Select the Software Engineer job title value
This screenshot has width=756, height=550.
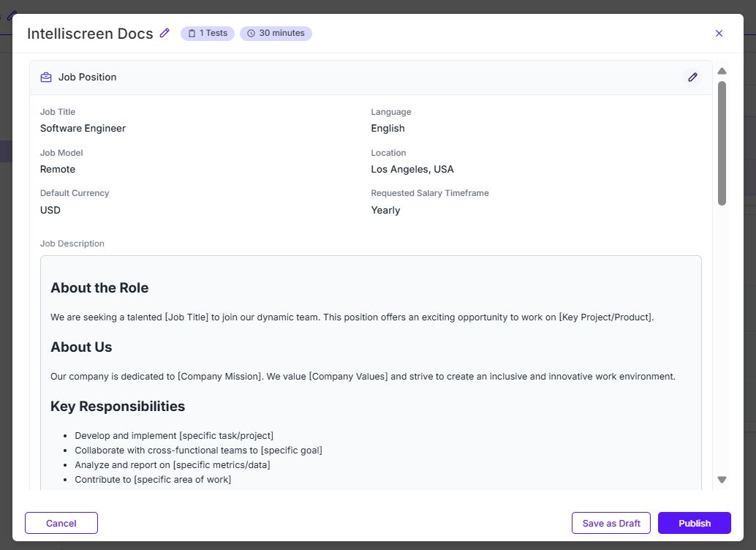[x=83, y=129]
